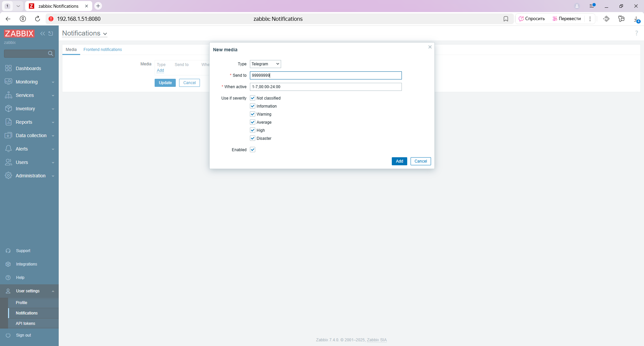The width and height of the screenshot is (644, 346).
Task: Click the browser back arrow
Action: pos(8,19)
